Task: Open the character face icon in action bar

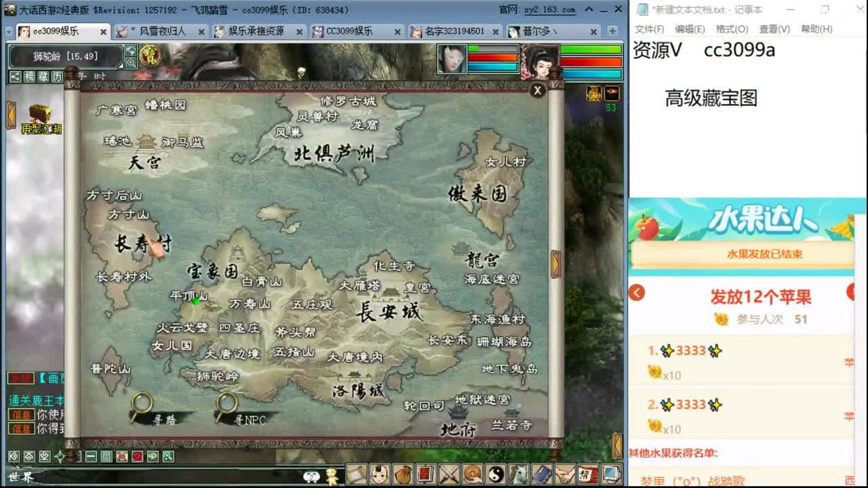Action: point(380,474)
